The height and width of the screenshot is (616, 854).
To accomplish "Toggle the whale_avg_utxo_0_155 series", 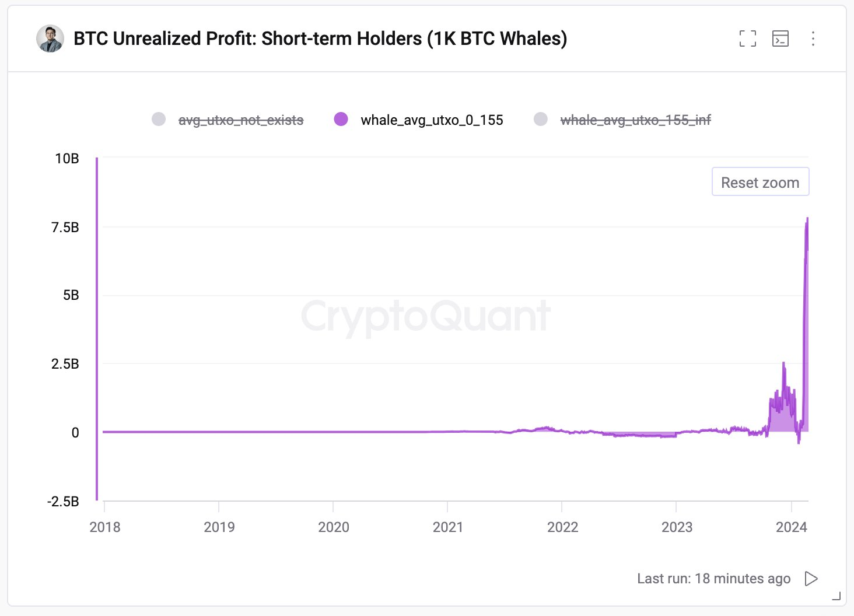I will 432,120.
